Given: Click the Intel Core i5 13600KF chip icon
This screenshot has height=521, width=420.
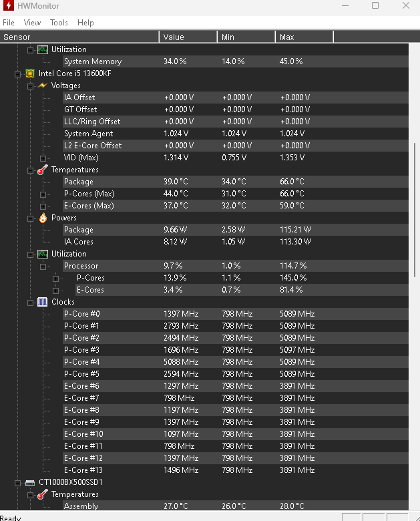Looking at the screenshot, I should [30, 73].
